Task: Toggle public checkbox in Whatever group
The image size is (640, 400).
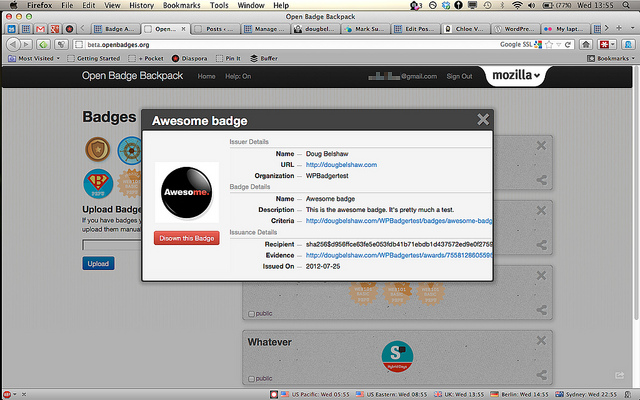Action: 251,379
